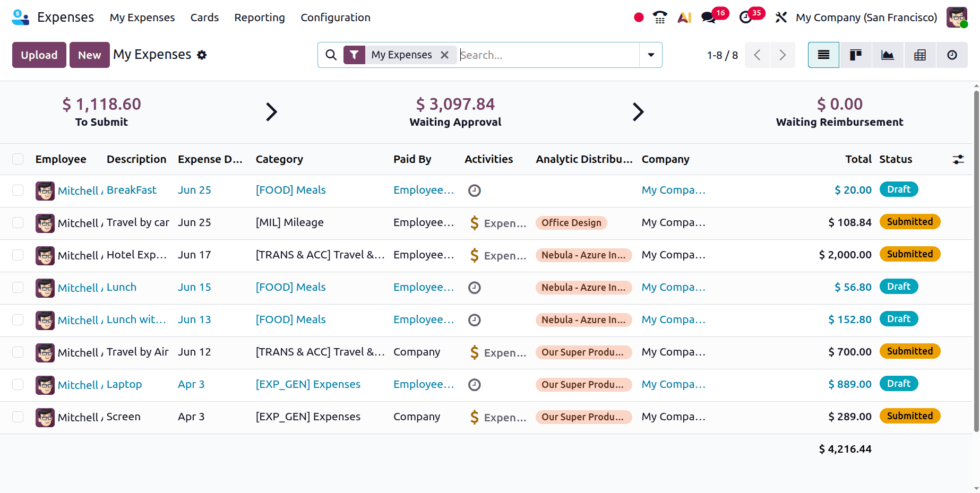Open the Reporting menu
This screenshot has width=980, height=493.
tap(260, 18)
